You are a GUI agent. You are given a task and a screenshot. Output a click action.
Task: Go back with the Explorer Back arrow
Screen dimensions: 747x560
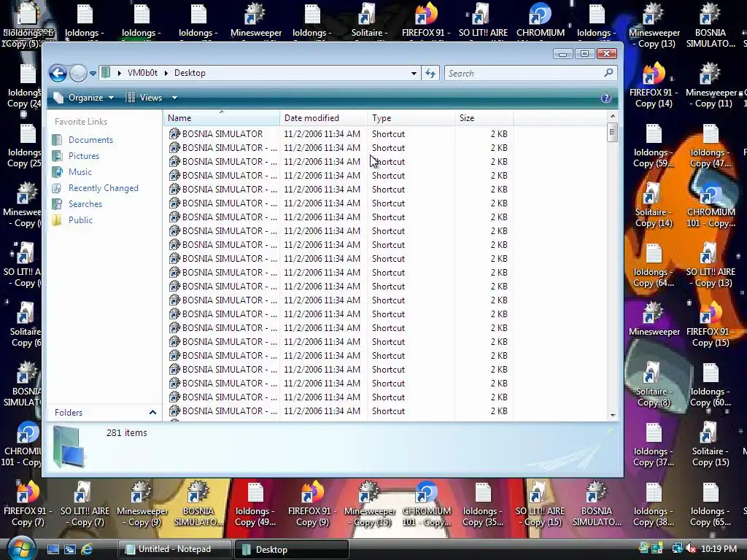coord(58,74)
